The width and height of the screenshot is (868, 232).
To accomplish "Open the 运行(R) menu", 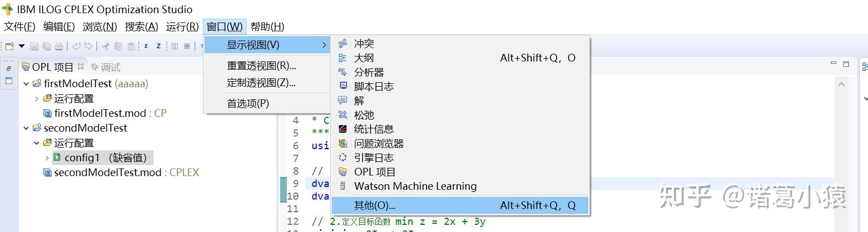I will [182, 26].
